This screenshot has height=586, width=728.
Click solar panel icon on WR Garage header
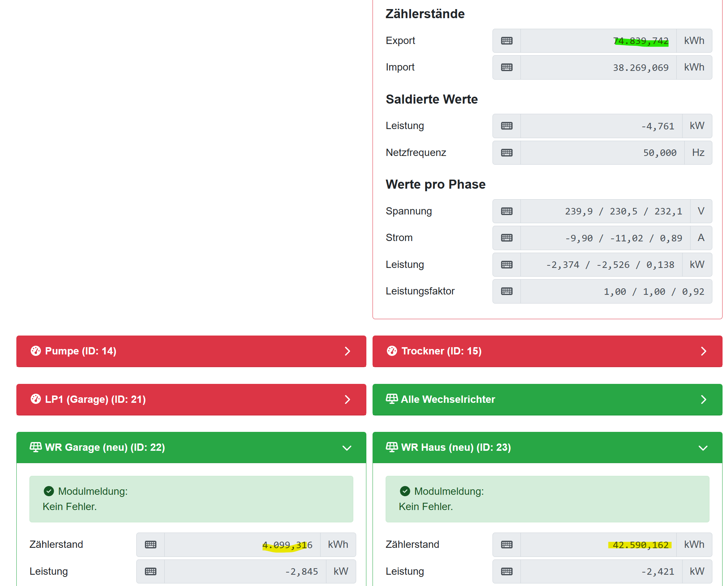(36, 447)
